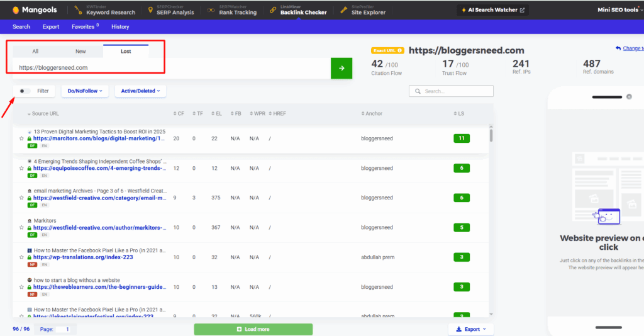Image resolution: width=644 pixels, height=336 pixels.
Task: Click the Mangools logo
Action: coord(35,10)
